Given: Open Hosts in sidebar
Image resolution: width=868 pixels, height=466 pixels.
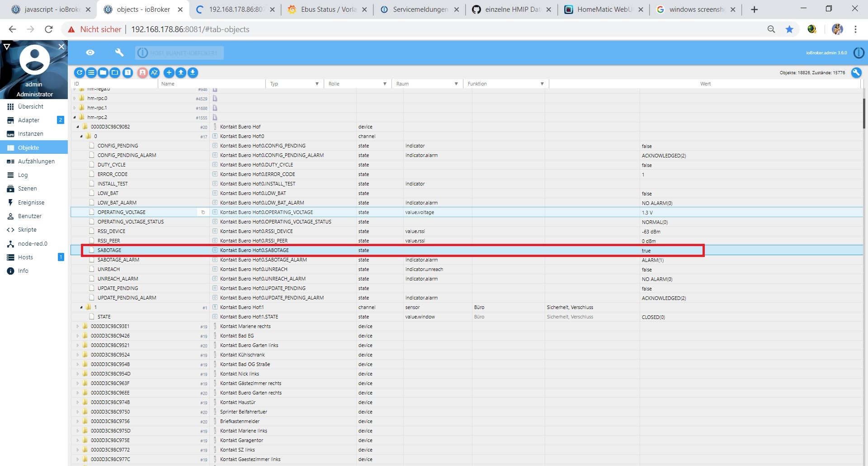Looking at the screenshot, I should 34,257.
